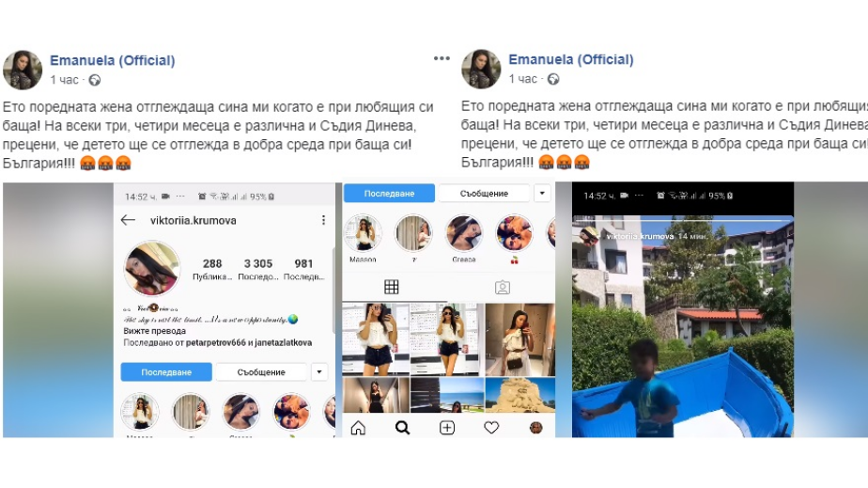
Task: Expand dropdown arrow next to upper Съобщение
Action: [542, 193]
